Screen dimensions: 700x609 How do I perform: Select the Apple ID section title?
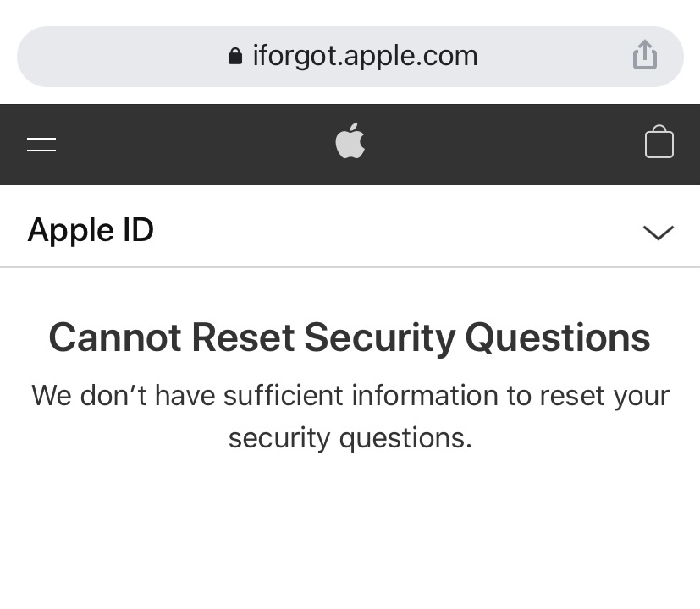pos(91,230)
